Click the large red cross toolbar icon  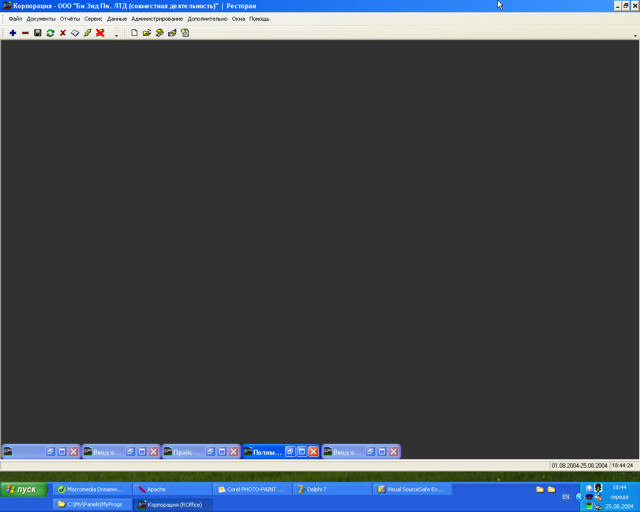(x=100, y=33)
